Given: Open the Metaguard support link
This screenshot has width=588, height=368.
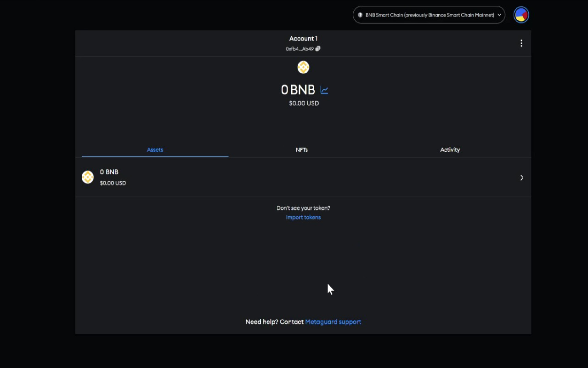Looking at the screenshot, I should 333,322.
